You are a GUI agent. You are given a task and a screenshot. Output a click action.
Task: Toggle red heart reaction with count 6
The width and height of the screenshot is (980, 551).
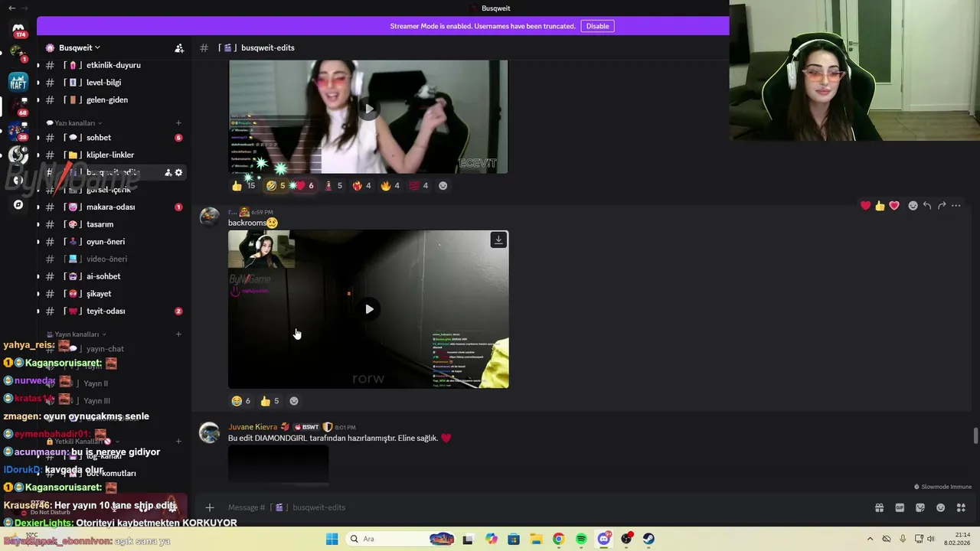tap(303, 185)
